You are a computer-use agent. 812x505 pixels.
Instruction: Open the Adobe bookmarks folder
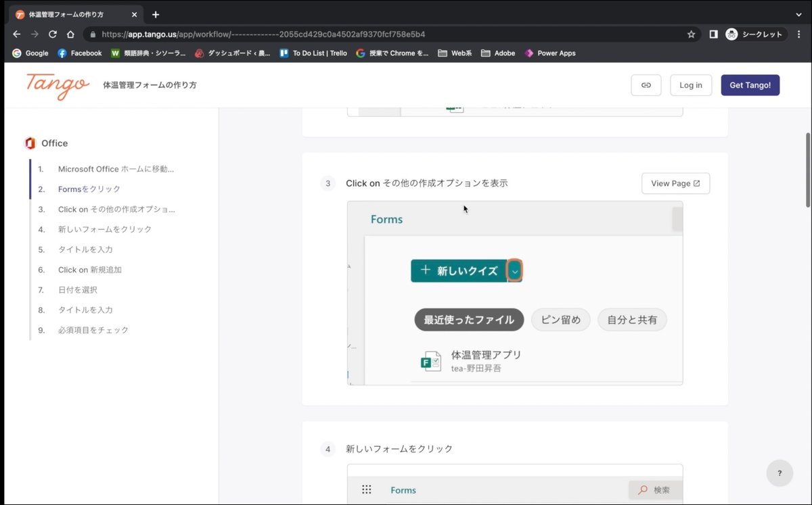click(x=498, y=53)
